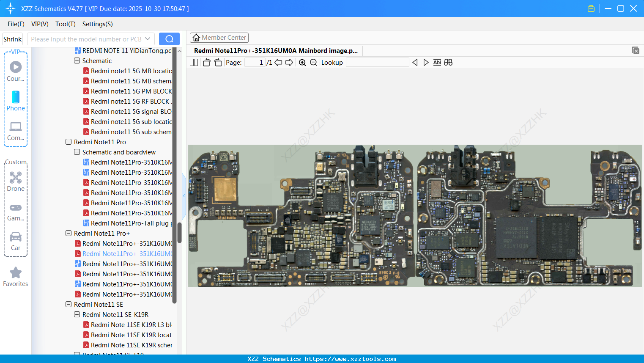This screenshot has height=363, width=644.
Task: Zoom out of the PDF view
Action: coord(313,62)
